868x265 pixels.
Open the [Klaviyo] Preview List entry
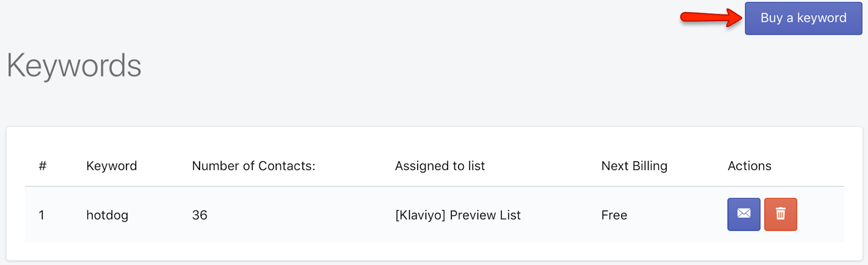458,215
